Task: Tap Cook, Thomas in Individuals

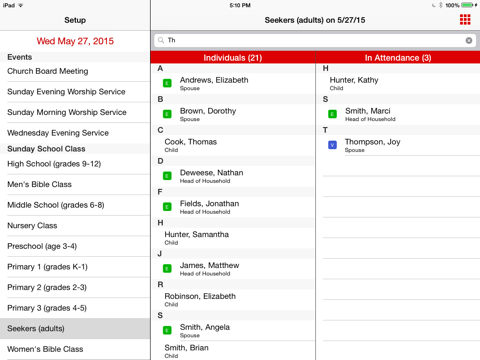Action: (233, 145)
